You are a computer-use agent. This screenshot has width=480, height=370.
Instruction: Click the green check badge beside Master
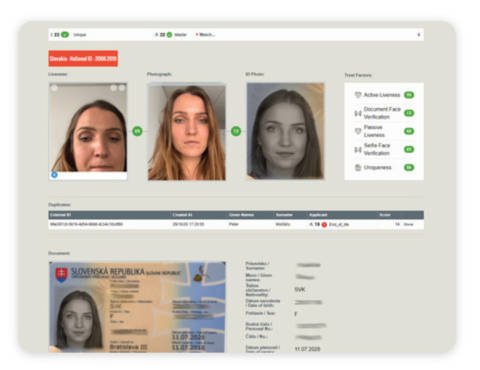(169, 34)
